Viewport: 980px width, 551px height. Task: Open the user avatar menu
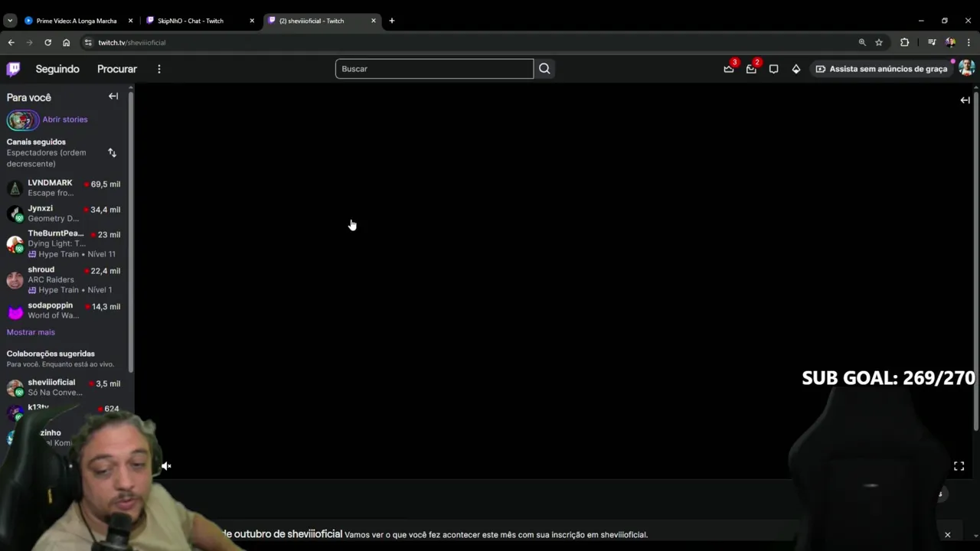click(x=966, y=68)
